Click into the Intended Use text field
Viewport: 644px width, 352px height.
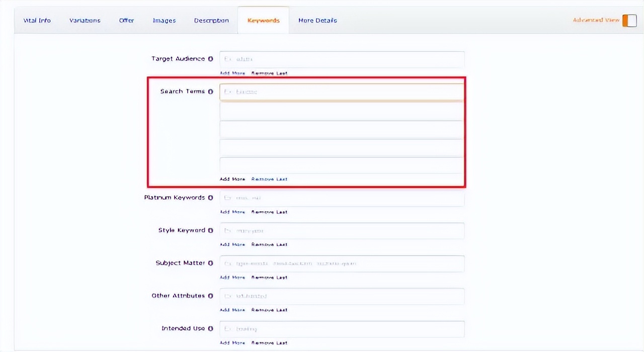(342, 329)
